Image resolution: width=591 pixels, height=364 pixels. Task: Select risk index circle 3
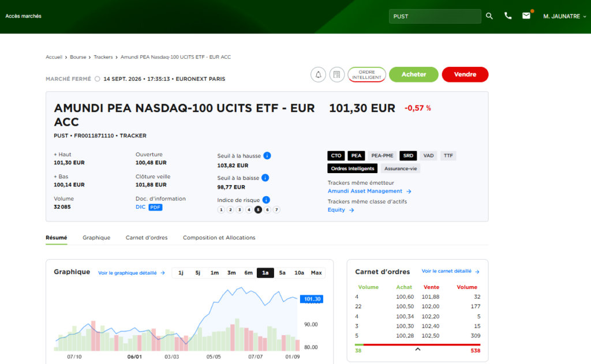[x=240, y=210]
